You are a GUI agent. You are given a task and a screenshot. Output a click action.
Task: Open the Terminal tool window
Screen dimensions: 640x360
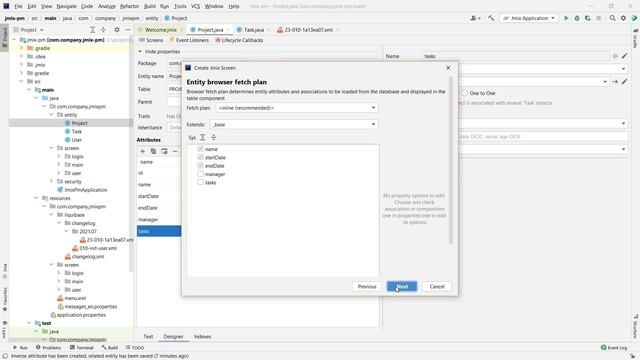coord(81,348)
